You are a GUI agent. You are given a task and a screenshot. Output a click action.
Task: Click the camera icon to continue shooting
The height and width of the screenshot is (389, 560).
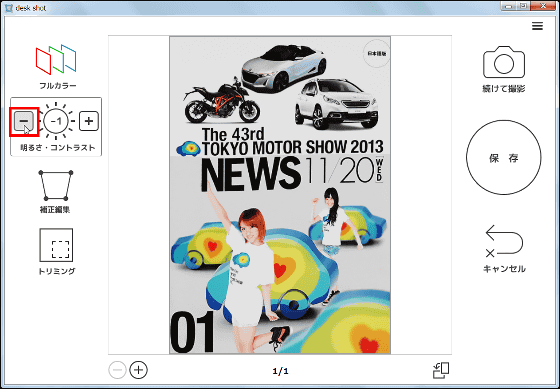click(x=504, y=62)
